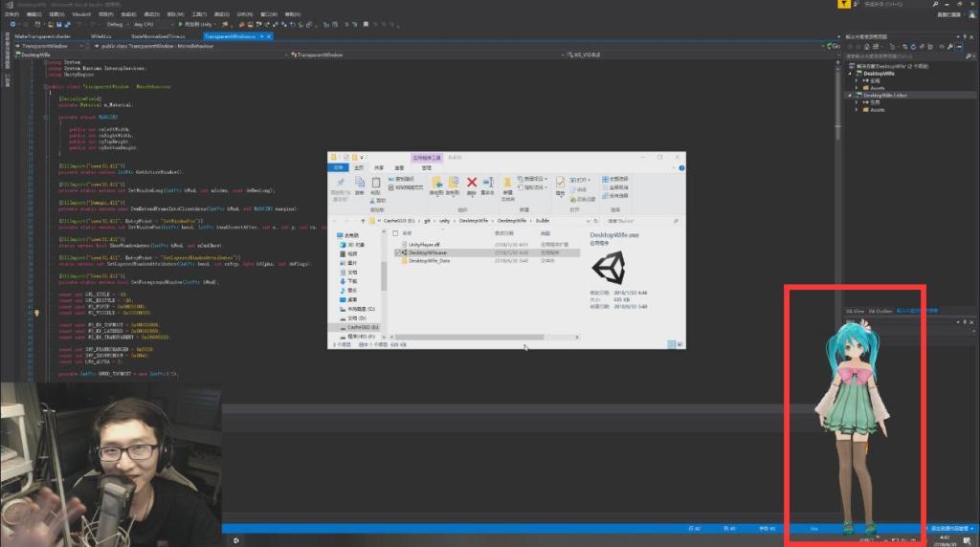
Task: Click the New folder icon in Explorer ribbon
Action: coord(507,183)
